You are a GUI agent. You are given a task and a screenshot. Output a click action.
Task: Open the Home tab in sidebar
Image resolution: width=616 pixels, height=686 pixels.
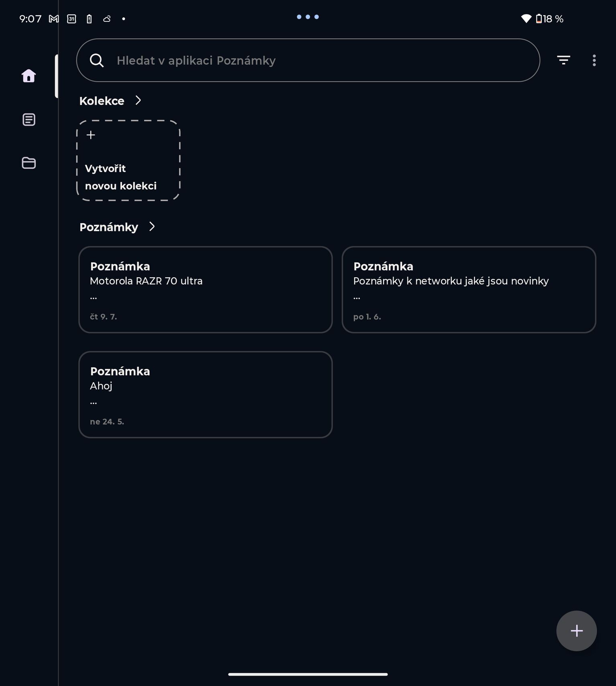click(x=29, y=76)
